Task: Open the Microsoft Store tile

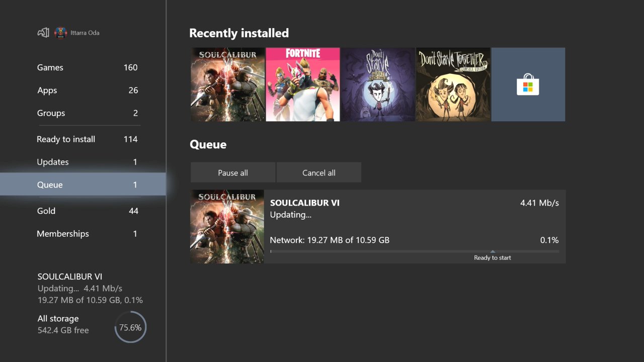Action: (x=528, y=84)
